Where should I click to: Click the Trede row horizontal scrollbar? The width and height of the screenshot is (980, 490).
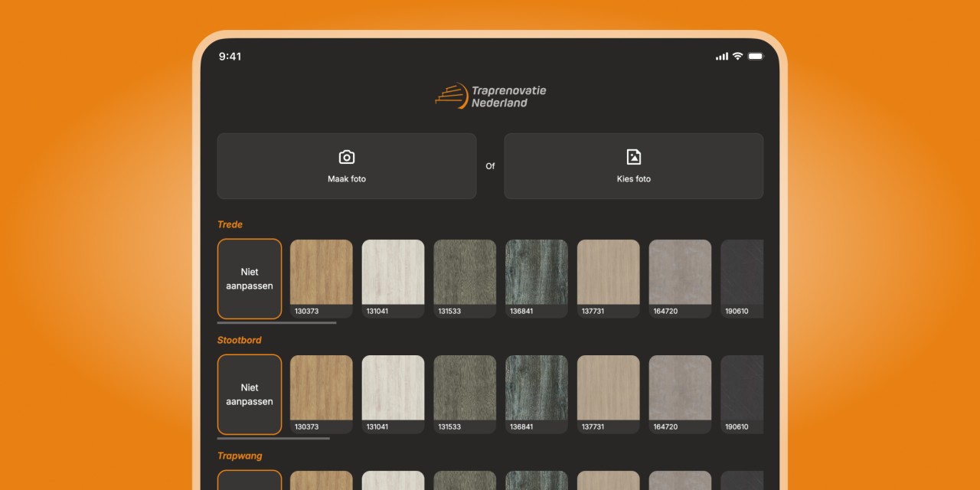coord(277,323)
